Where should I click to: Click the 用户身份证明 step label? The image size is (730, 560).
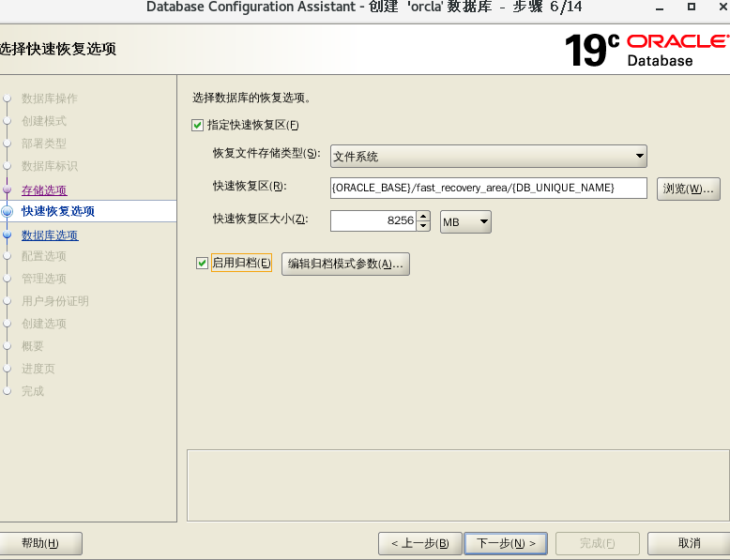pyautogui.click(x=55, y=301)
